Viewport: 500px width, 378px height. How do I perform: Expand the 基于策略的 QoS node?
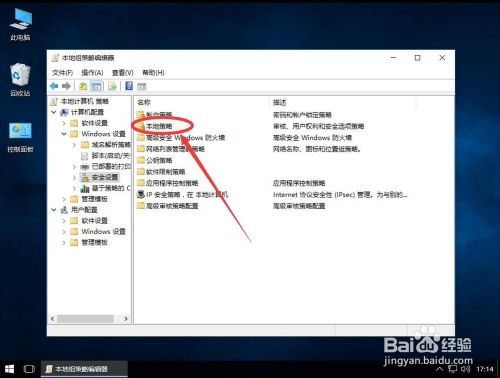tap(74, 188)
